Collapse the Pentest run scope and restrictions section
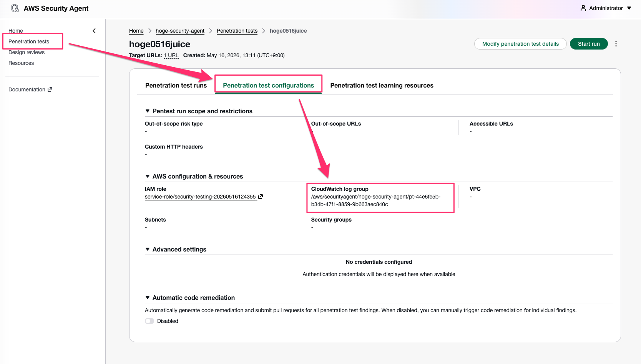This screenshot has width=641, height=364. click(x=148, y=111)
